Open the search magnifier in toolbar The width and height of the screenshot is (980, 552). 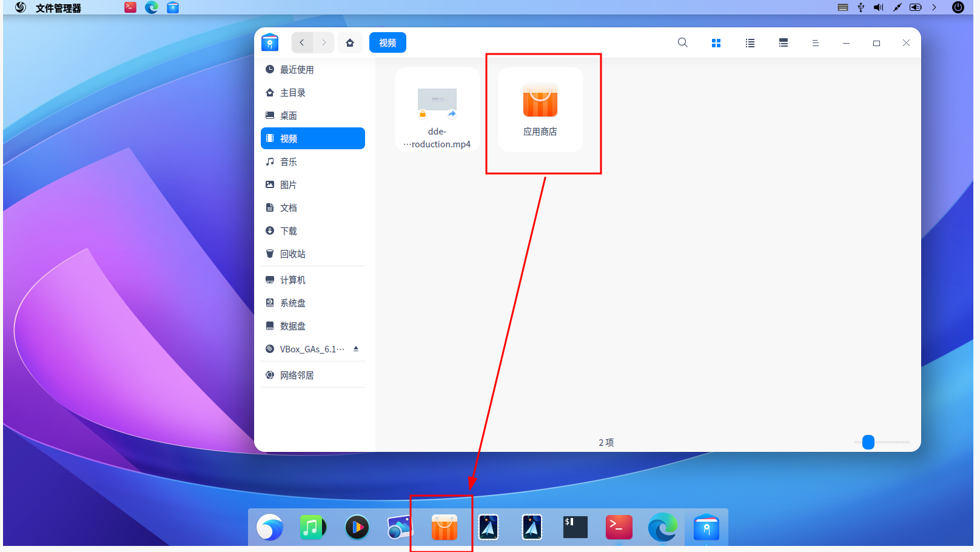[683, 42]
